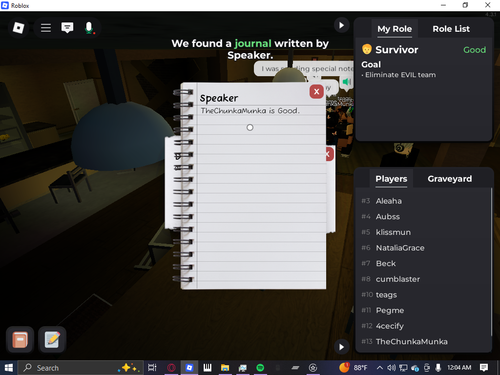Click the 'Eliminate EVIL team' goal text
The width and height of the screenshot is (500, 375).
pos(399,75)
